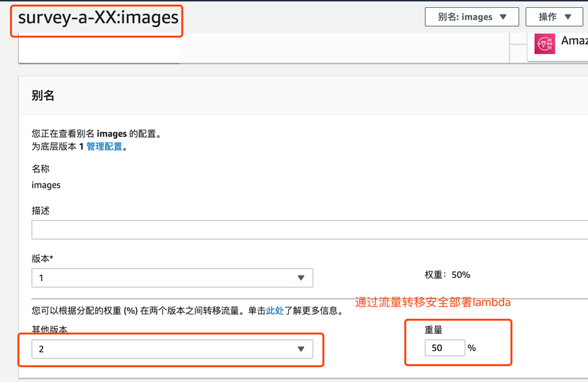Viewport: 588px width, 382px height.
Task: Click the alias name value images
Action: pyautogui.click(x=46, y=185)
